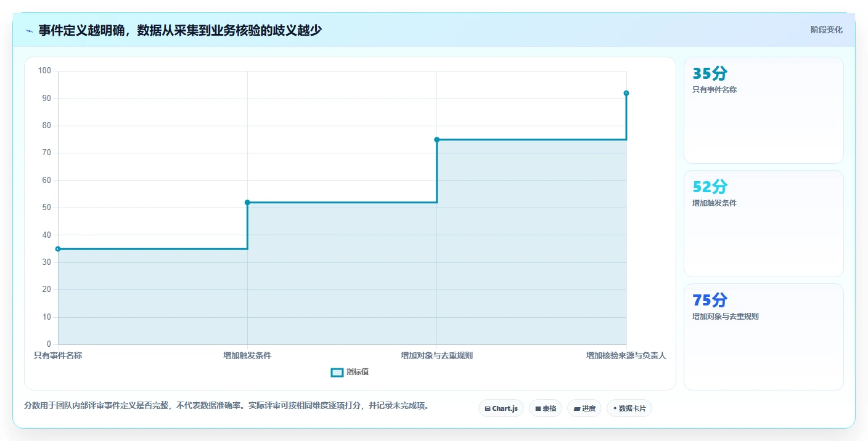Image resolution: width=868 pixels, height=441 pixels.
Task: Click the chart title about 事件定义越明确
Action: tap(180, 30)
